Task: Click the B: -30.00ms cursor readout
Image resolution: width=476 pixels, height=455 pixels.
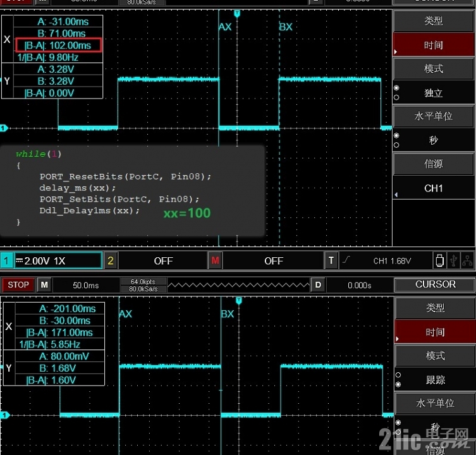Action: [x=65, y=320]
